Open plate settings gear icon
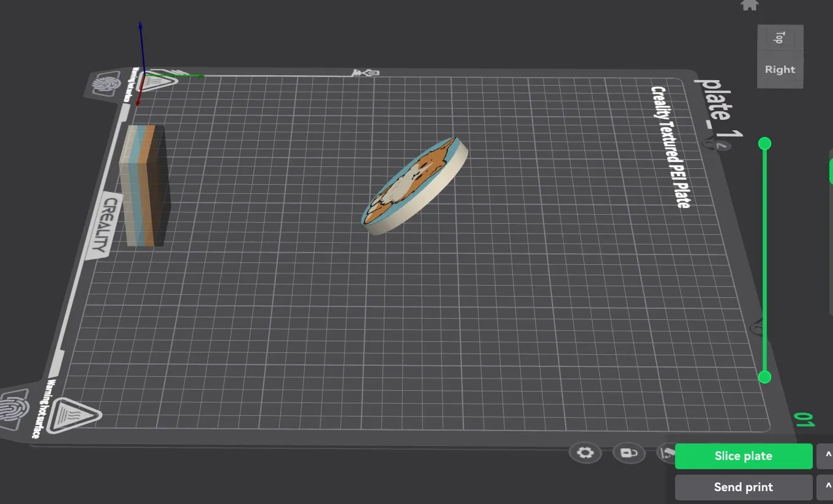The height and width of the screenshot is (504, 833). [x=586, y=453]
